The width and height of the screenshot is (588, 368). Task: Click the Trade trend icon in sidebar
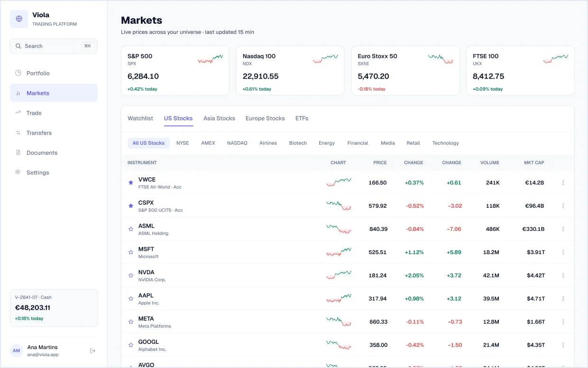pyautogui.click(x=18, y=113)
